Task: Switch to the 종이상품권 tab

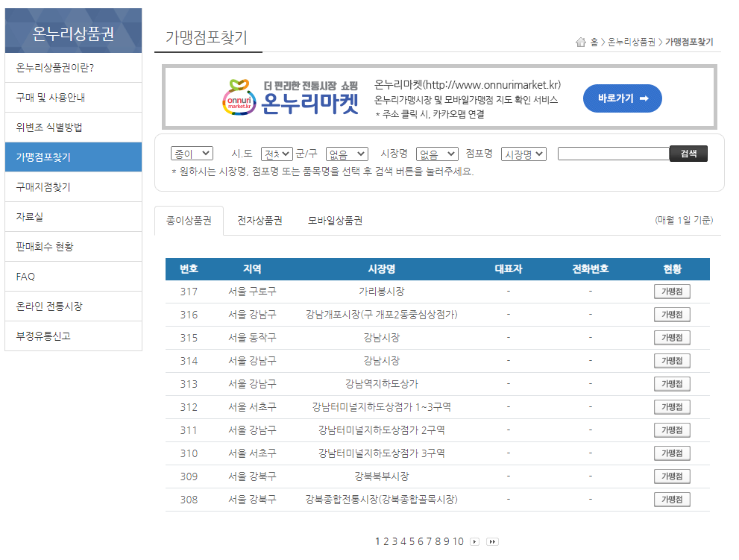Action: (x=189, y=221)
